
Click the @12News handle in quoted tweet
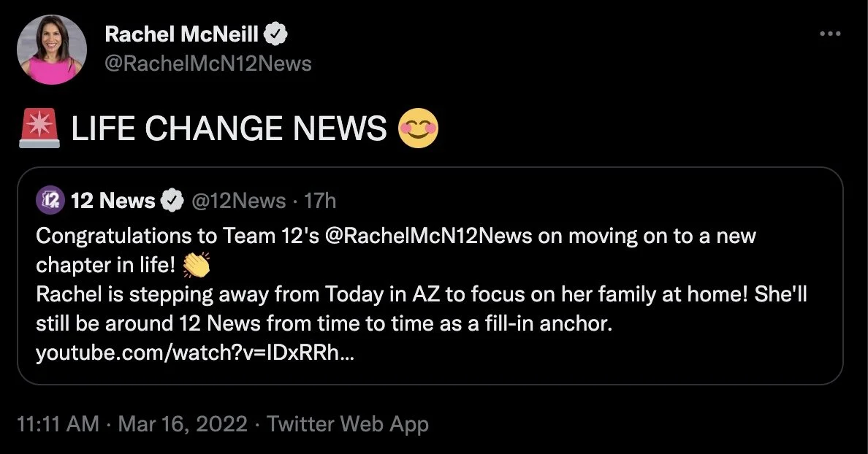click(239, 200)
